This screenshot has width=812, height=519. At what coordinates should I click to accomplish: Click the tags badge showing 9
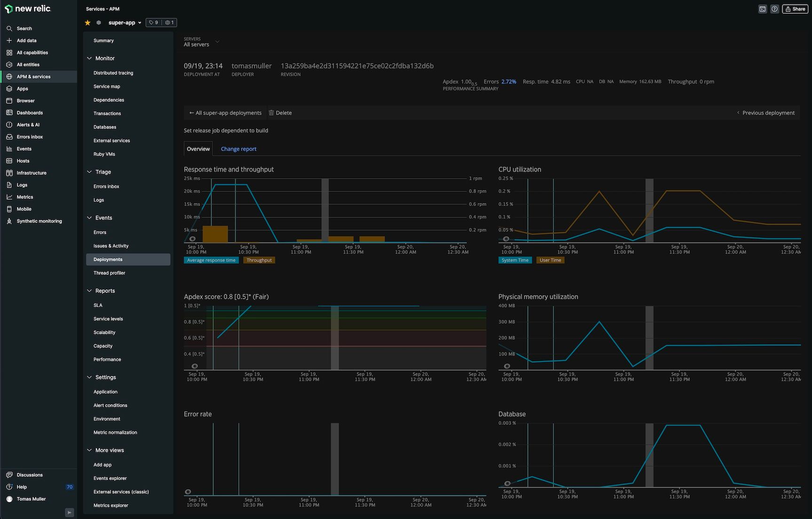[154, 23]
